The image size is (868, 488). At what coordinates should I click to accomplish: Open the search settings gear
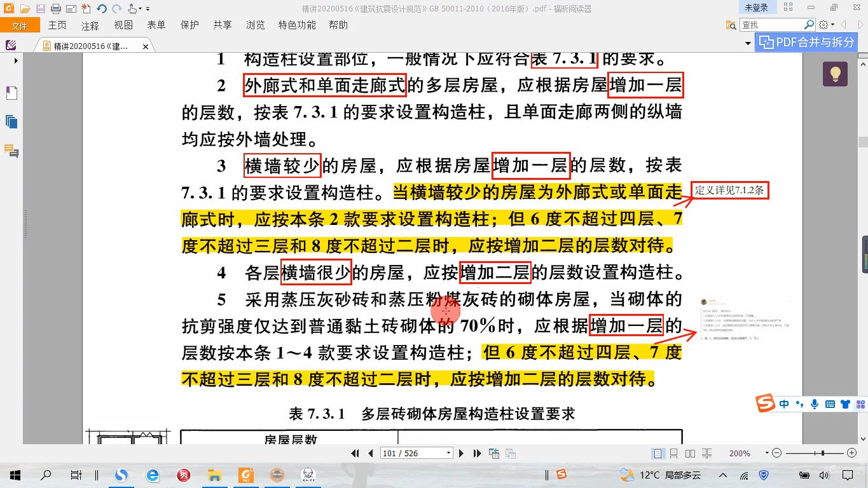pos(823,25)
